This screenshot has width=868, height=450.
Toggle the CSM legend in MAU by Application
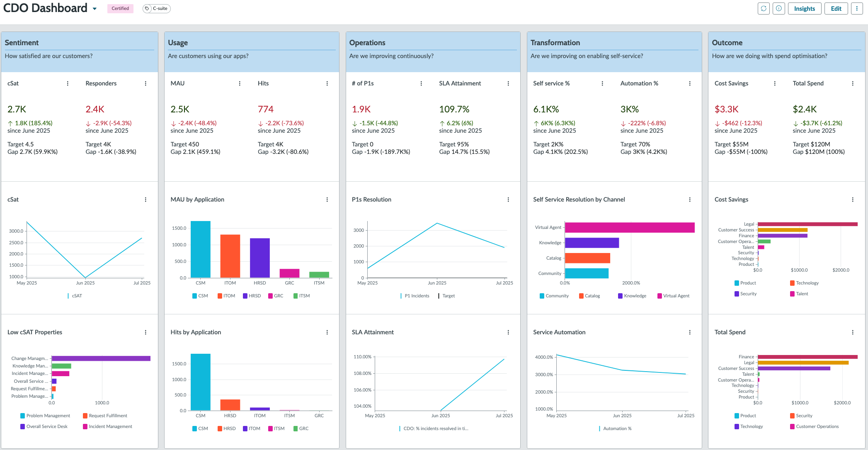200,296
